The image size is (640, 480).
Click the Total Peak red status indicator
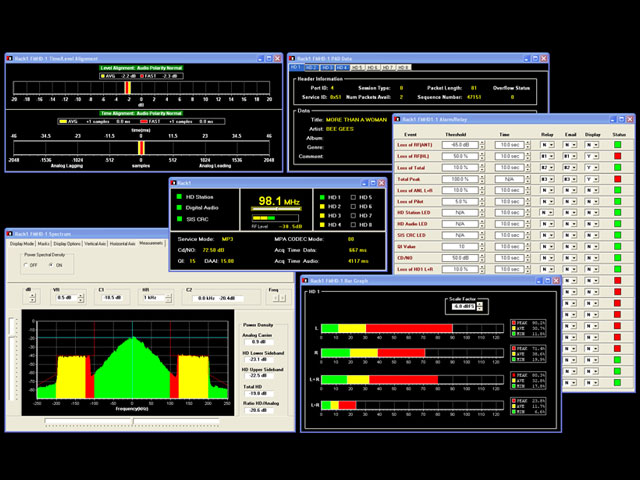(x=618, y=179)
